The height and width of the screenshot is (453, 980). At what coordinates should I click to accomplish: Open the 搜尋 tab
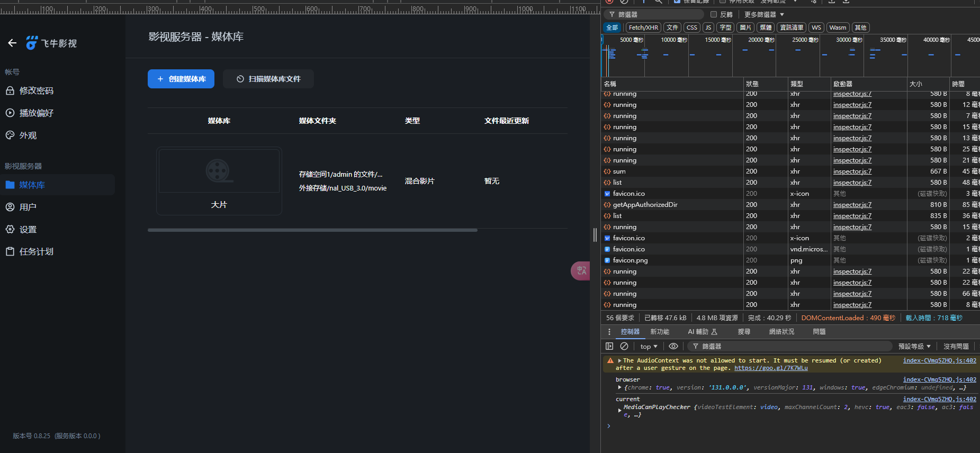coord(744,332)
